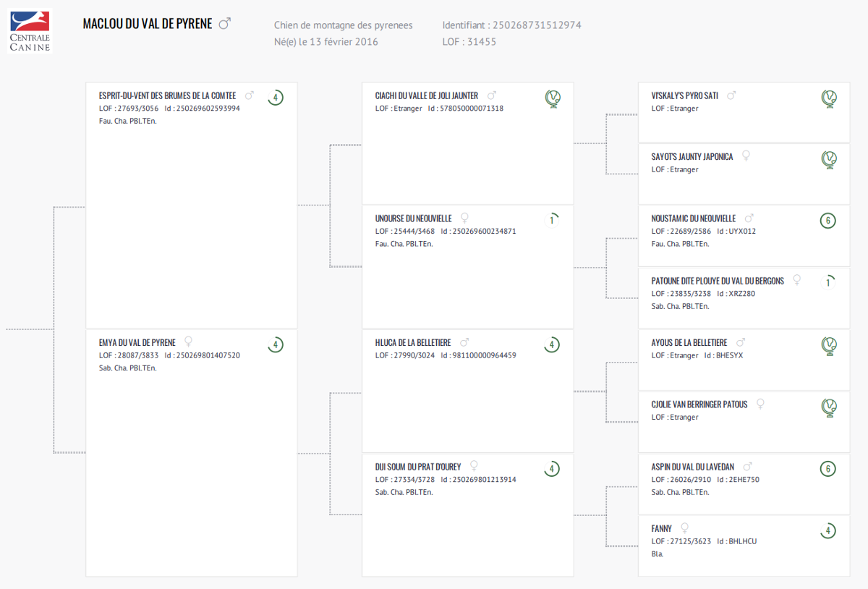Click rating badge 4 on Esprit-du-Vent card
The width and height of the screenshot is (868, 589).
click(x=275, y=98)
